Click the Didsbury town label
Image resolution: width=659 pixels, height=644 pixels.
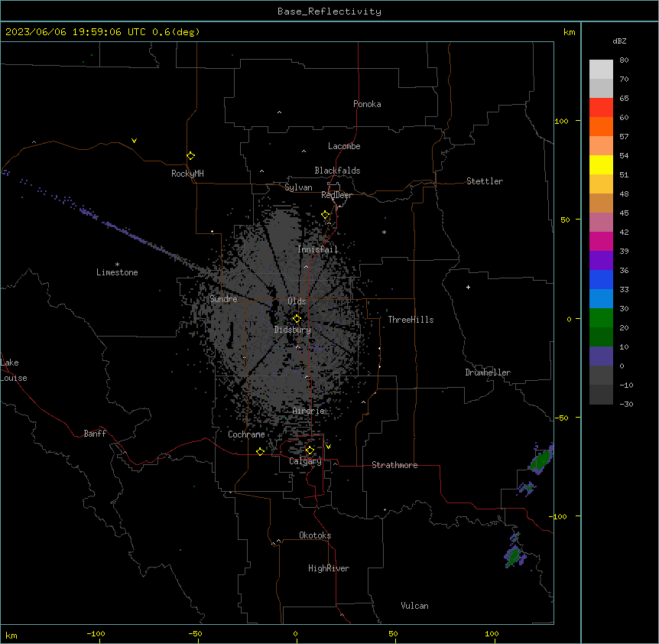[293, 330]
